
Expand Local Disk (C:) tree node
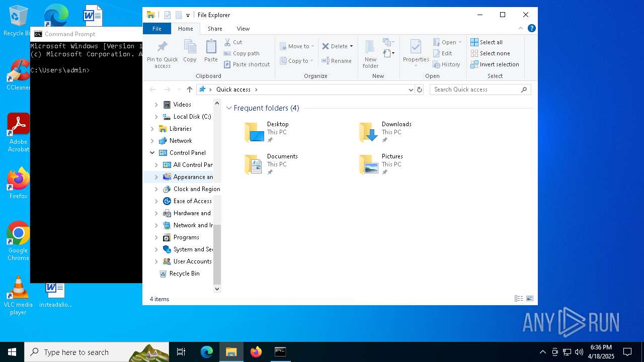coord(156,117)
